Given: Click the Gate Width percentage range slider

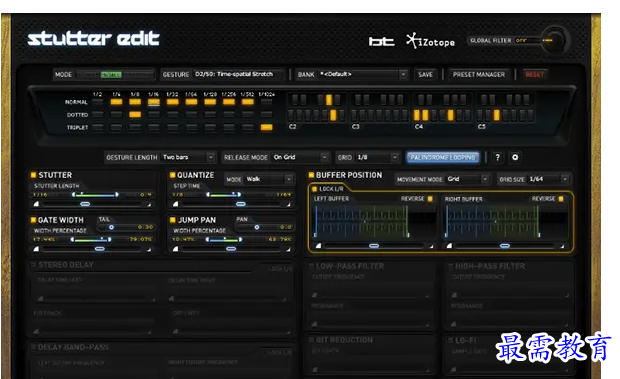Looking at the screenshot, I should [91, 239].
